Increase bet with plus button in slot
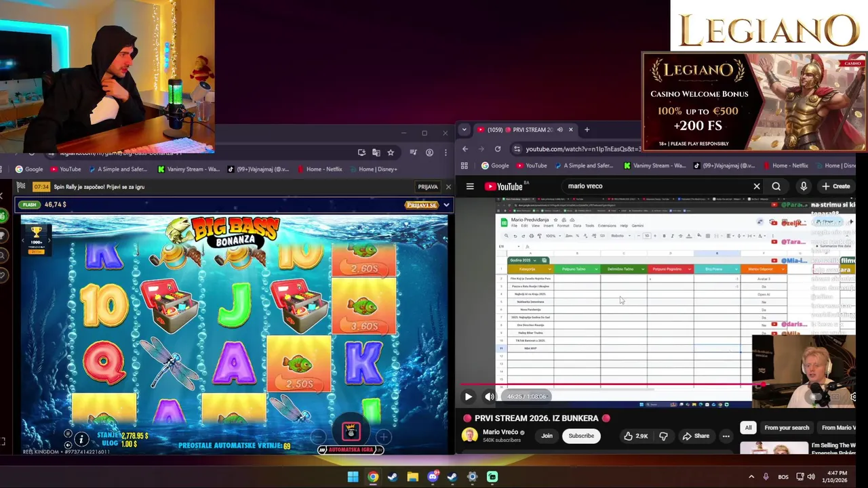Image resolution: width=868 pixels, height=488 pixels. point(384,437)
